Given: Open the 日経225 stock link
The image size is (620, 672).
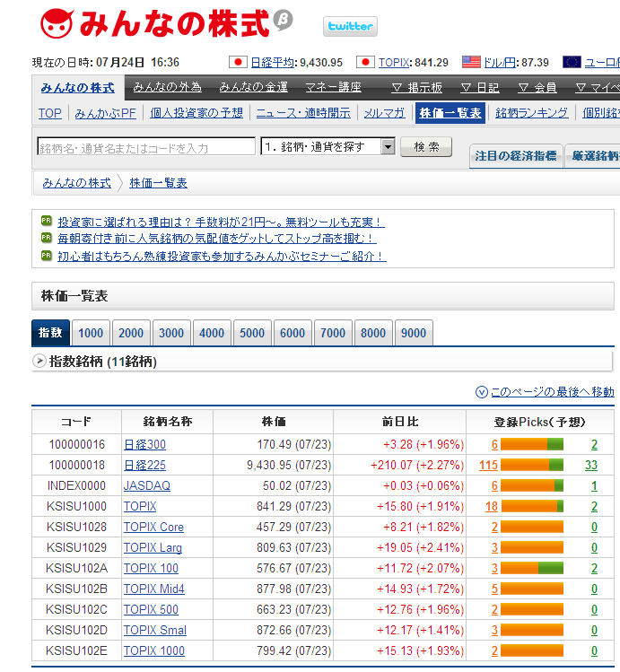Looking at the screenshot, I should [144, 465].
